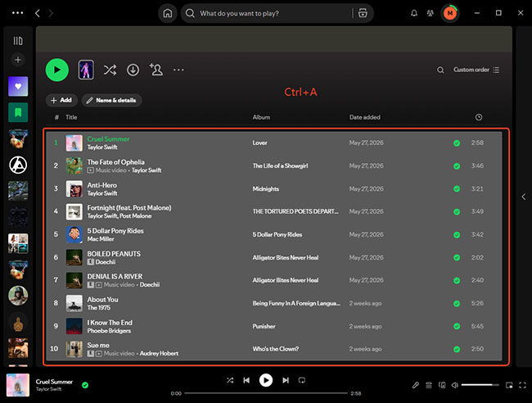Toggle saved checkmark for Cruel Summer row
532x403 pixels.
pyautogui.click(x=457, y=143)
